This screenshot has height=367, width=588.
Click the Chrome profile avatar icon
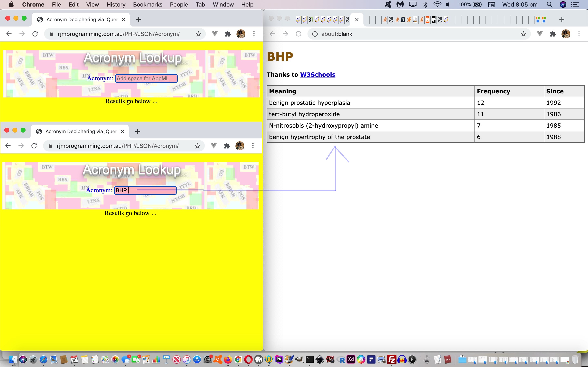[240, 34]
